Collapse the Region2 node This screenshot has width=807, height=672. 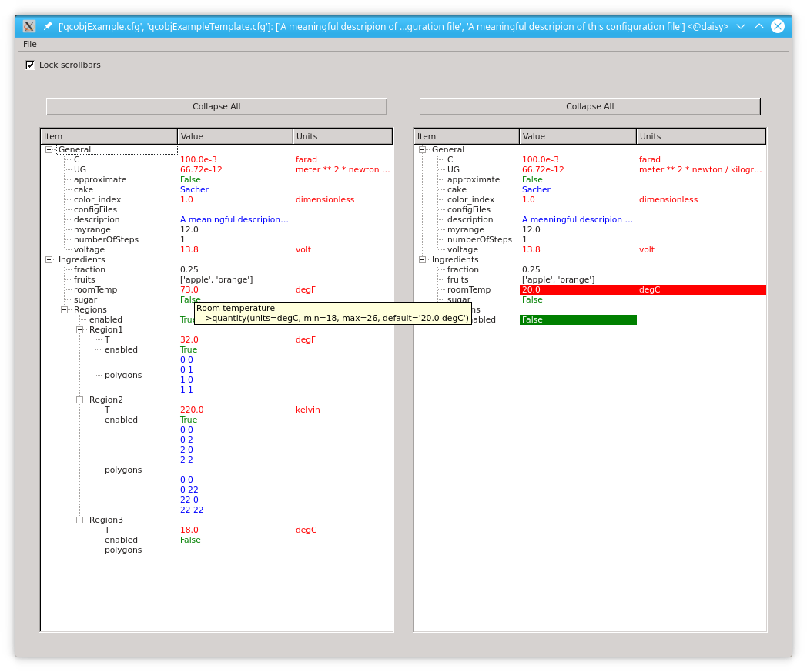tap(80, 400)
